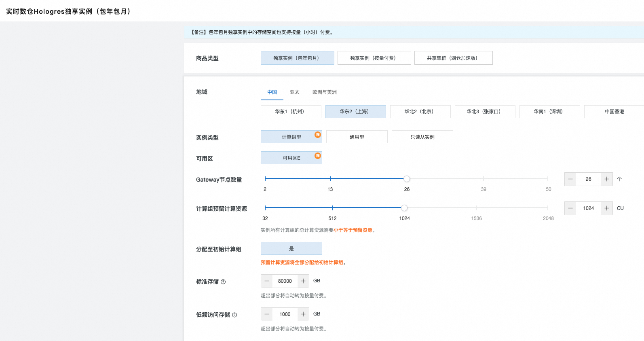Click the page title 实时数仓Hologres独享实例

(68, 11)
